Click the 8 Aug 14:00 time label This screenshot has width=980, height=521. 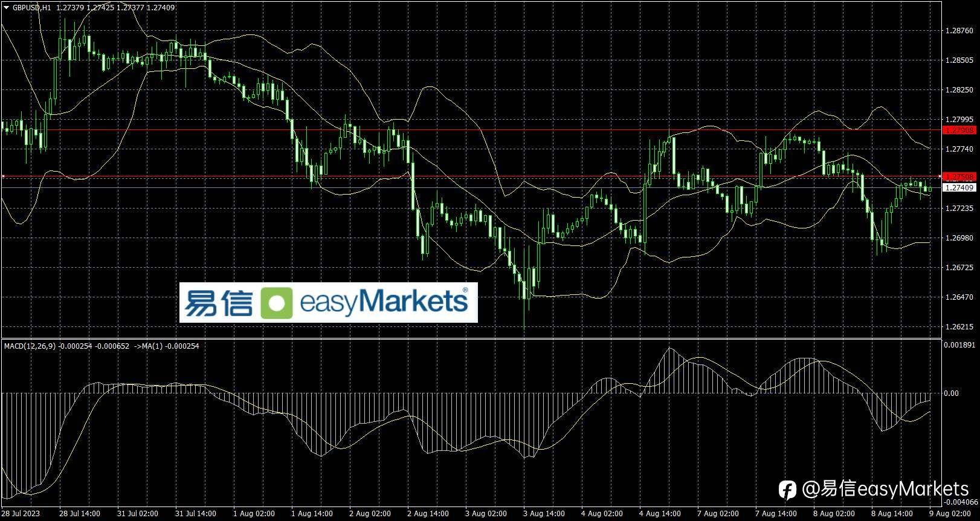(892, 514)
